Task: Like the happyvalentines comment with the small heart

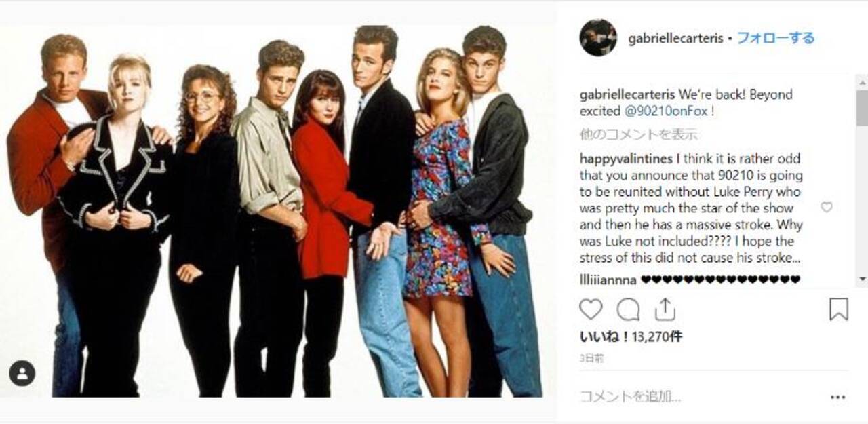Action: tap(826, 208)
